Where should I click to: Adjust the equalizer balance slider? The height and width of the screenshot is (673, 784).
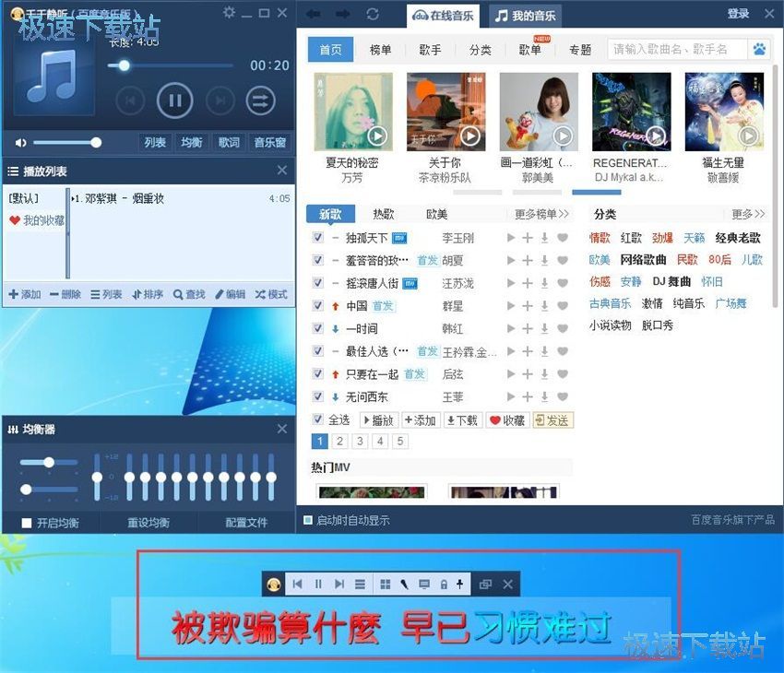49,462
